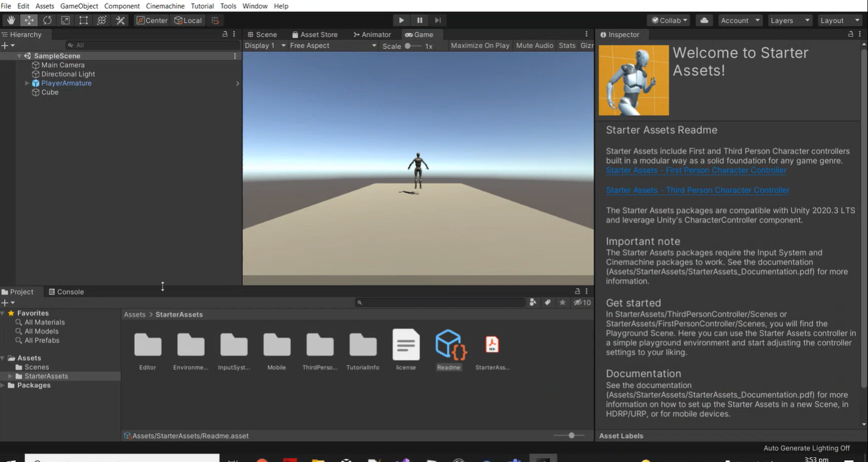Start Play mode with the Play button

(x=401, y=20)
